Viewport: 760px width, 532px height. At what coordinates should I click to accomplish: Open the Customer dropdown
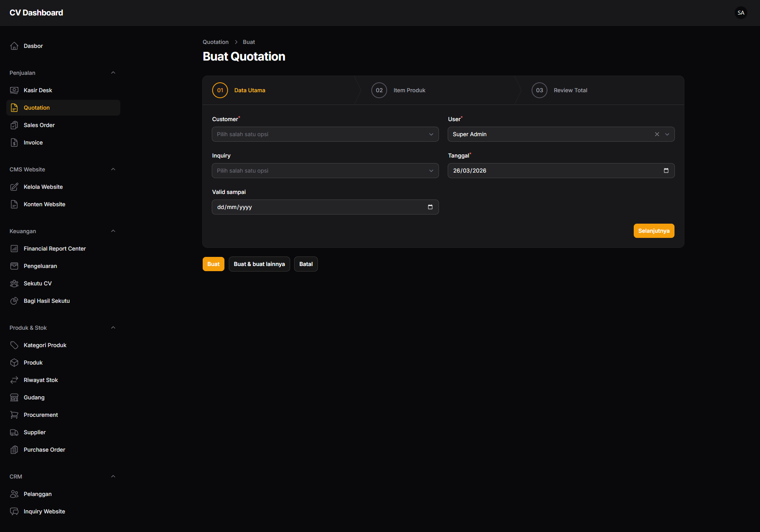325,134
